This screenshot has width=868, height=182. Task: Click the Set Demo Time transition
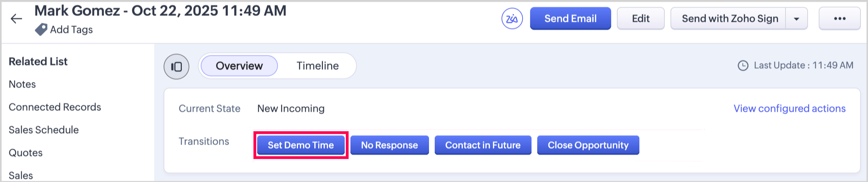coord(301,145)
